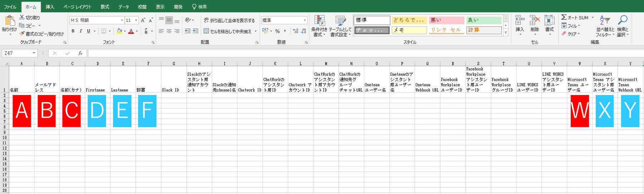Click the borders icon in the フォント group
The image size is (644, 194).
pos(104,31)
